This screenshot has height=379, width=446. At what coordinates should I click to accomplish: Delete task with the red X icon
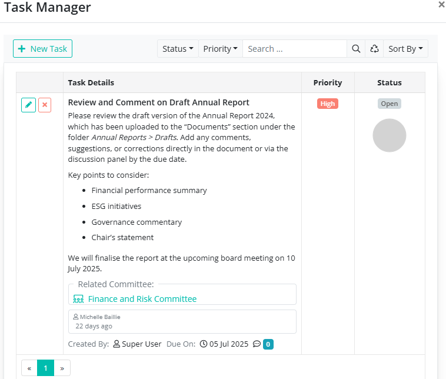(45, 105)
